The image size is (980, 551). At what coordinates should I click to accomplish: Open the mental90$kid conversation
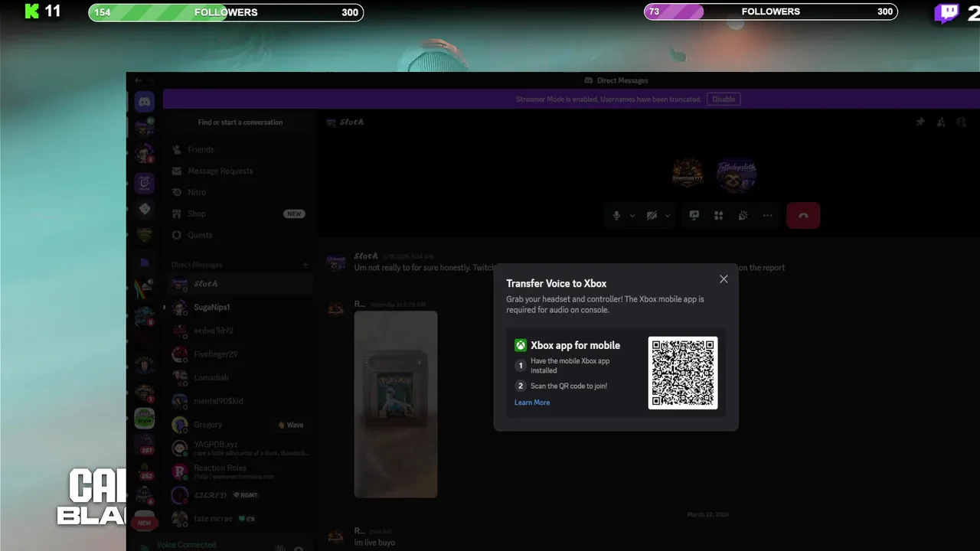[x=240, y=401]
